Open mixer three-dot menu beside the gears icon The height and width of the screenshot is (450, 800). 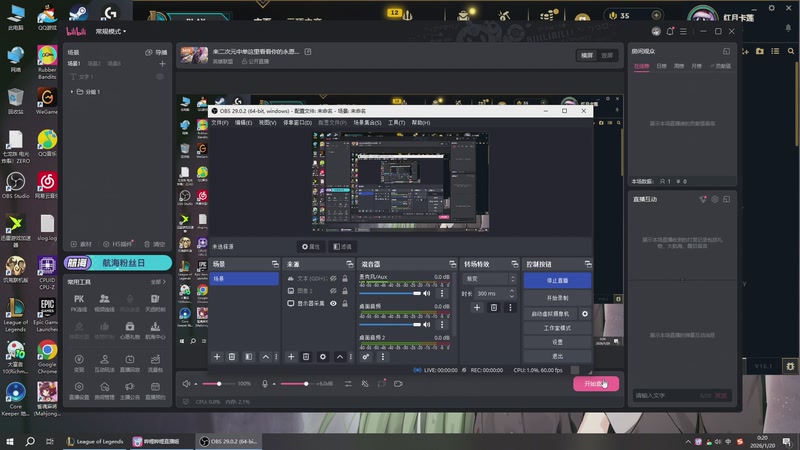point(383,357)
